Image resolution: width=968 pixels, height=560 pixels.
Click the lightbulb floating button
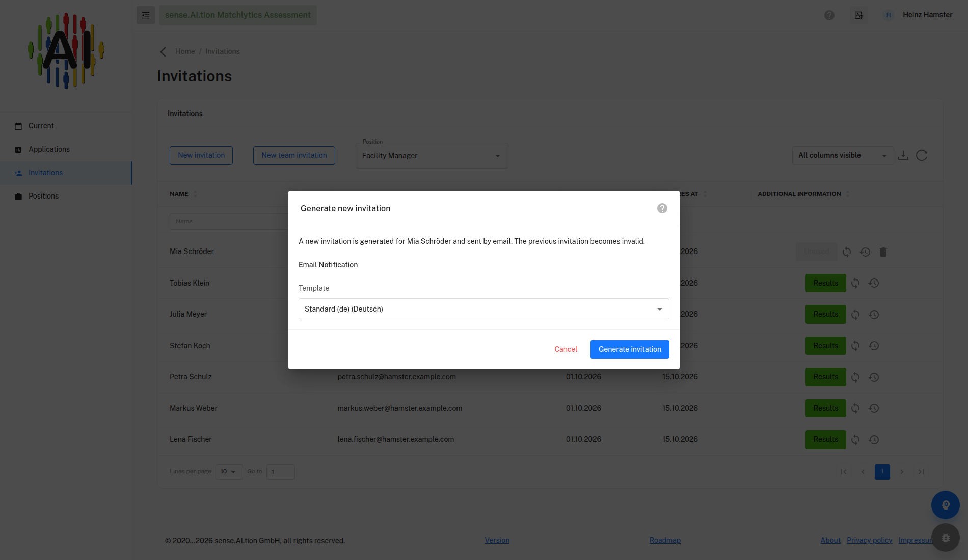(946, 505)
